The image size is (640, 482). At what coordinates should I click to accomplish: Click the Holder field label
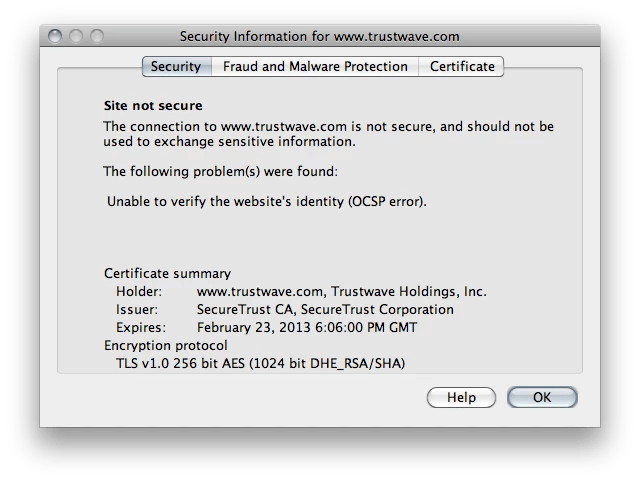click(138, 291)
